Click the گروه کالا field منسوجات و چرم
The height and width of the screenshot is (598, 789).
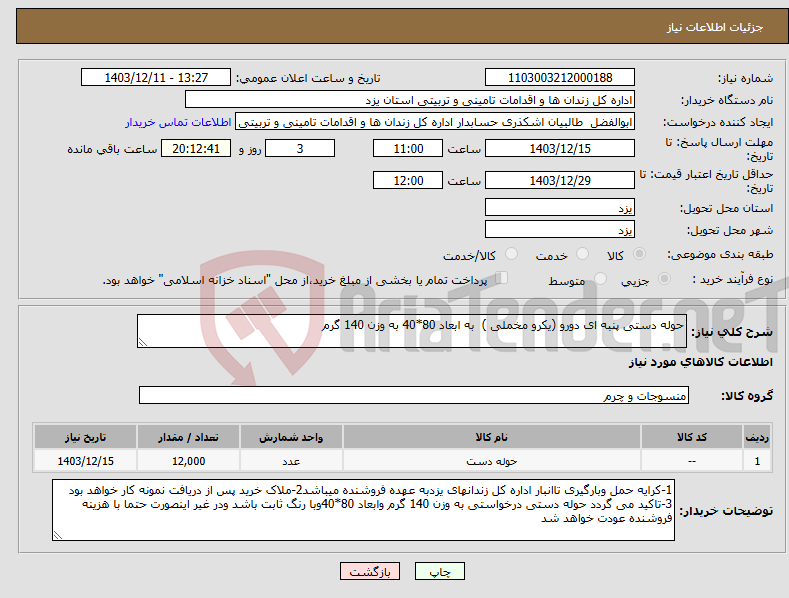tap(414, 395)
